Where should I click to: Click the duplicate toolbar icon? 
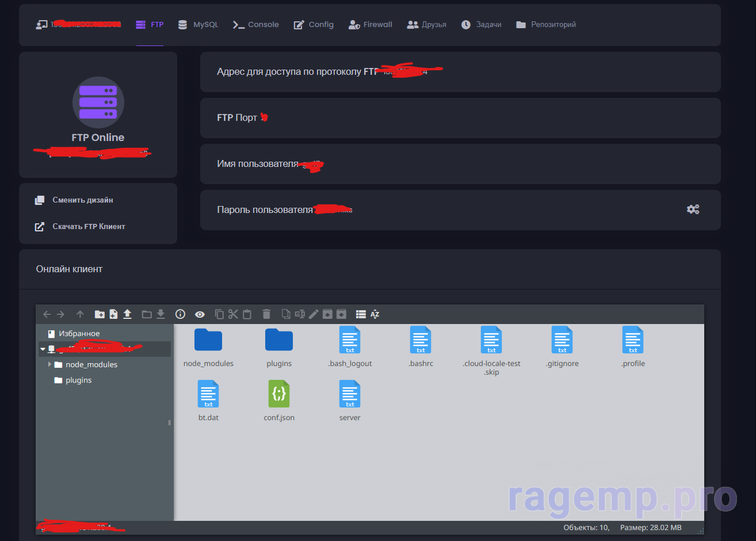[286, 314]
